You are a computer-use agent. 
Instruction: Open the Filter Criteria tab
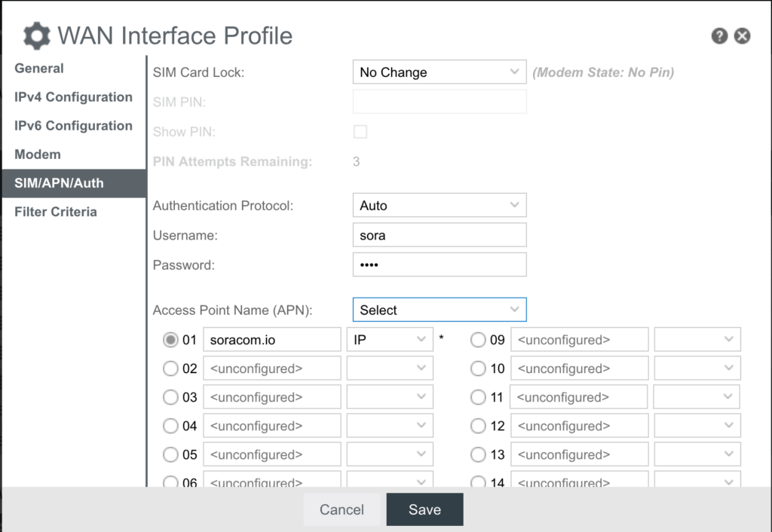click(x=56, y=212)
